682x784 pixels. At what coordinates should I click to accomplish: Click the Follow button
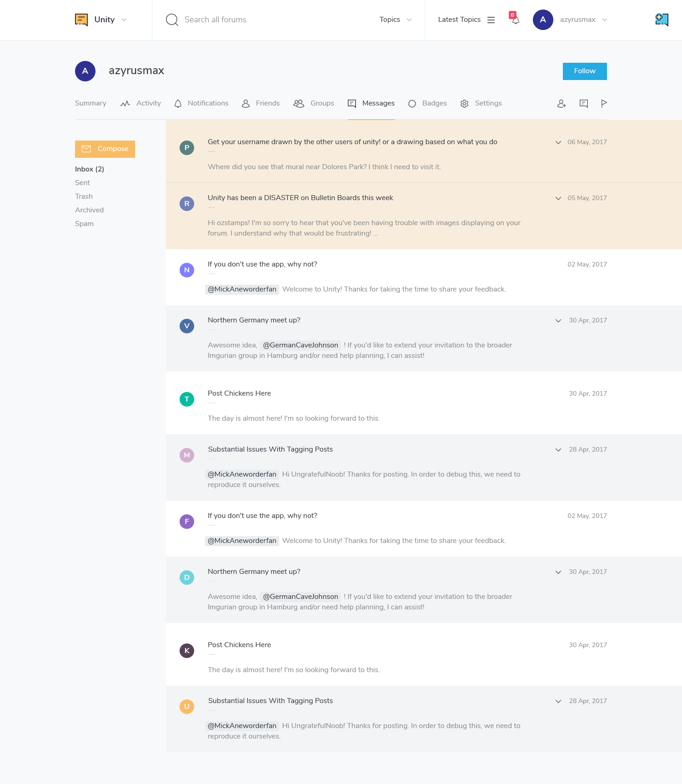(x=585, y=71)
